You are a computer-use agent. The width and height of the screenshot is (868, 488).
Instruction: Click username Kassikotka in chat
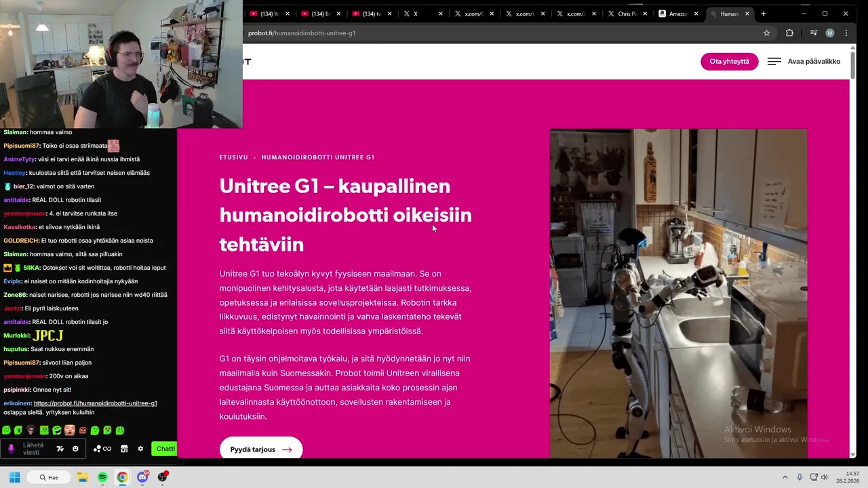tap(19, 227)
